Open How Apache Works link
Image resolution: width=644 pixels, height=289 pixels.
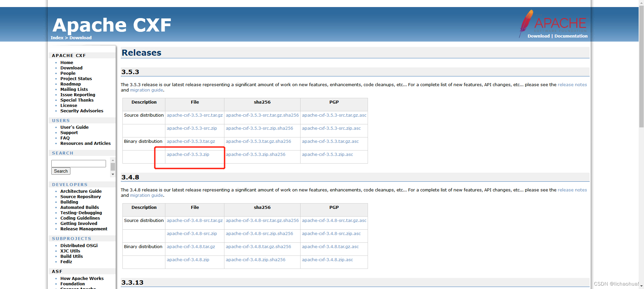click(82, 279)
